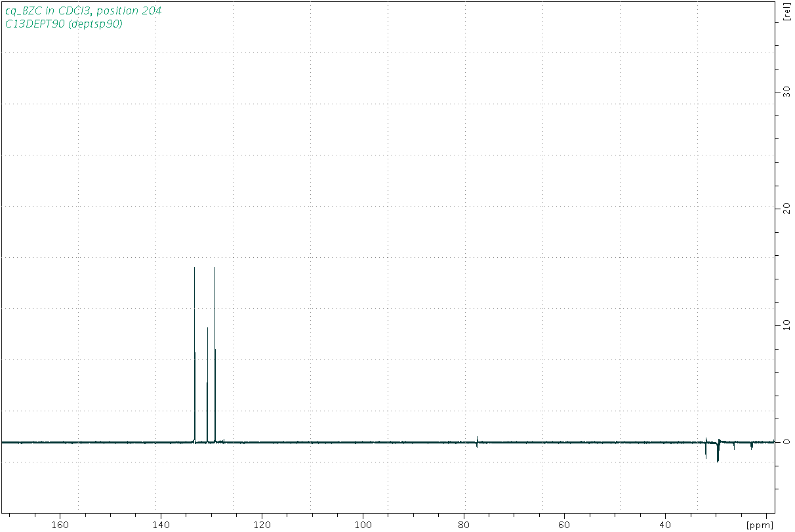The height and width of the screenshot is (532, 795).
Task: Click the "C13DEPT90 (deptsp90)" experiment label
Action: [64, 24]
